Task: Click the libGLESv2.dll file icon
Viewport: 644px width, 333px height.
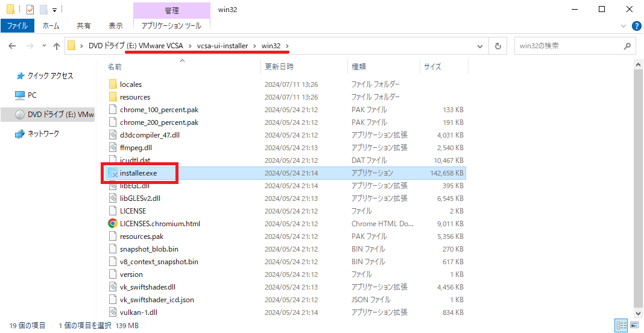Action: [x=113, y=198]
